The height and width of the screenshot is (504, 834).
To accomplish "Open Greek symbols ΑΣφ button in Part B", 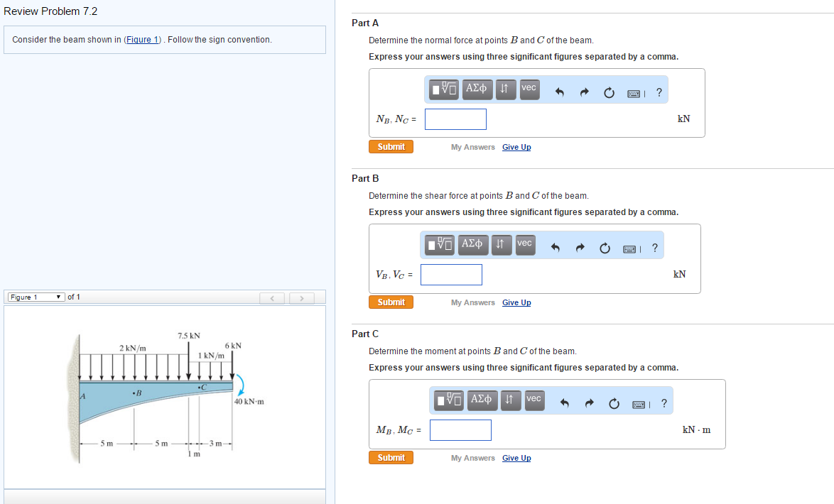I will pyautogui.click(x=472, y=245).
